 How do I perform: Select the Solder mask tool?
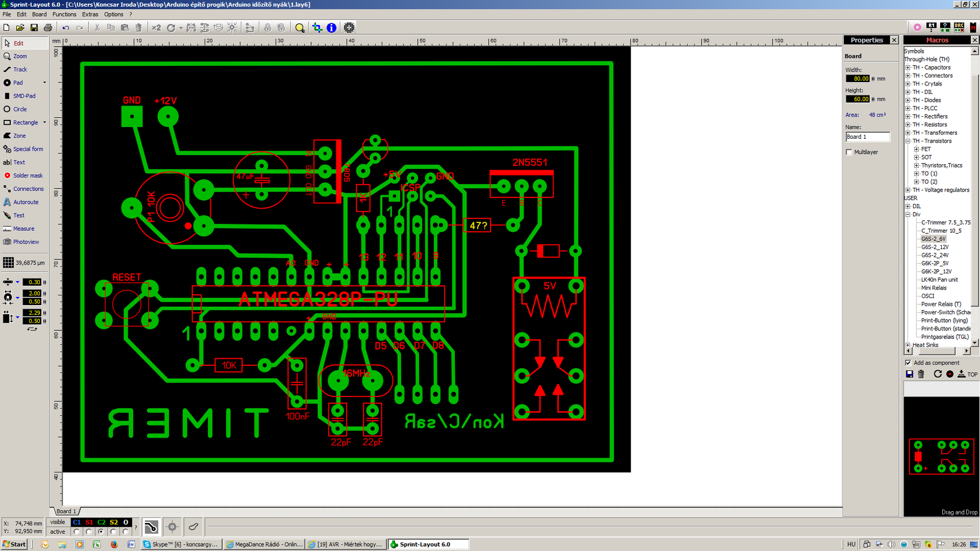[x=24, y=175]
